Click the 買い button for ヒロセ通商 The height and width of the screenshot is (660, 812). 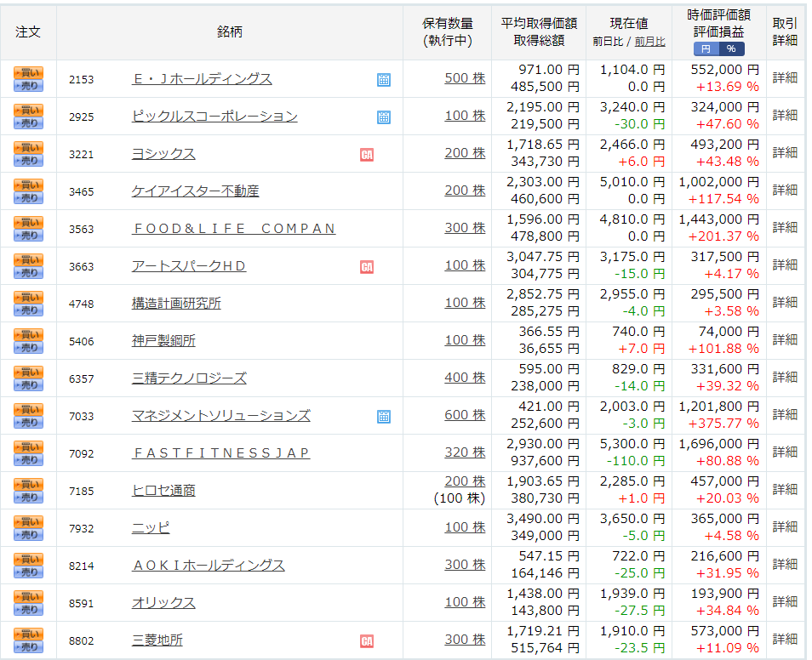pyautogui.click(x=28, y=484)
